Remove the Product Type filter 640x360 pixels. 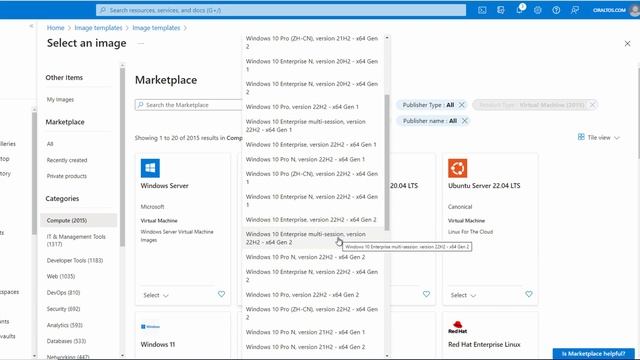(x=592, y=105)
